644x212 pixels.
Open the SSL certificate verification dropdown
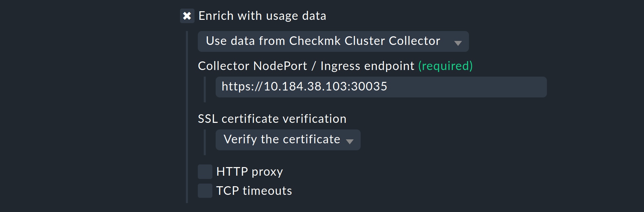(287, 140)
